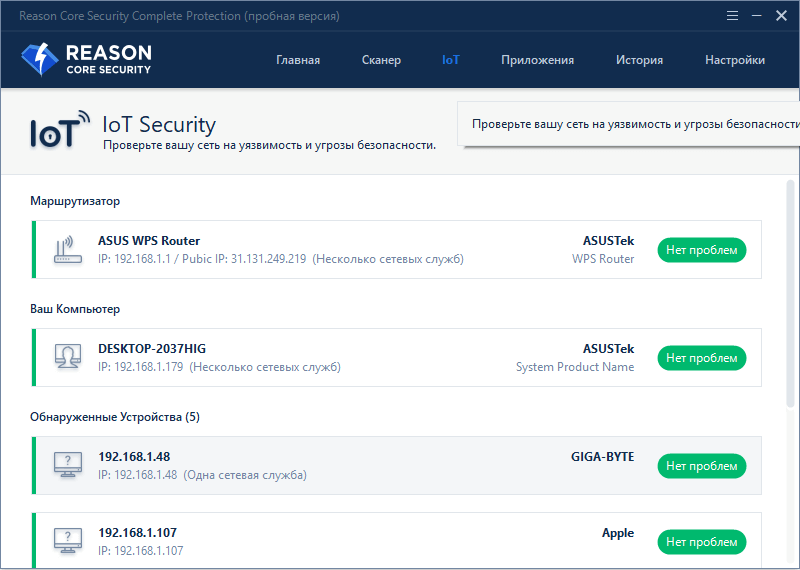This screenshot has height=570, width=800.
Task: Select the IoT tab
Action: [x=451, y=60]
